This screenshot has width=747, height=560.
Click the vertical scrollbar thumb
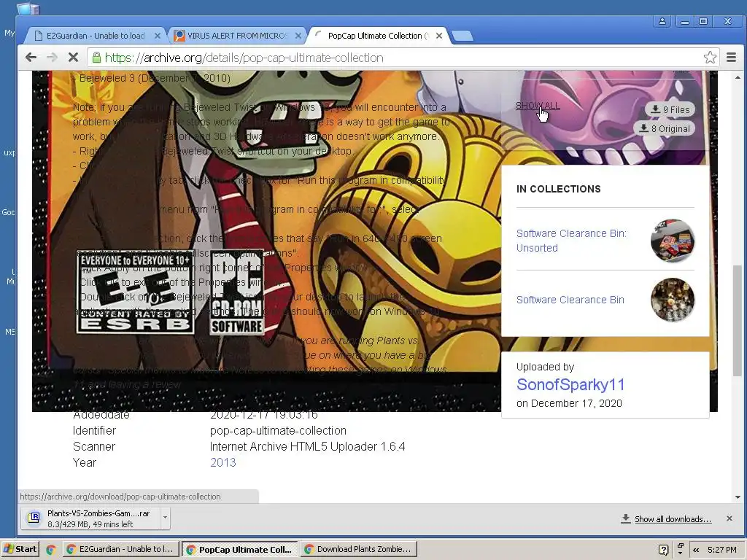[738, 320]
